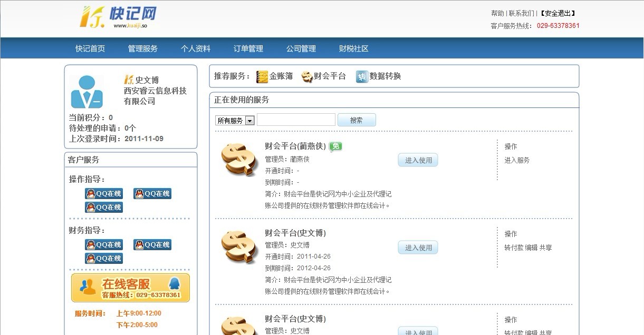The image size is (644, 335).
Task: Click the 搜索 button
Action: pyautogui.click(x=357, y=120)
